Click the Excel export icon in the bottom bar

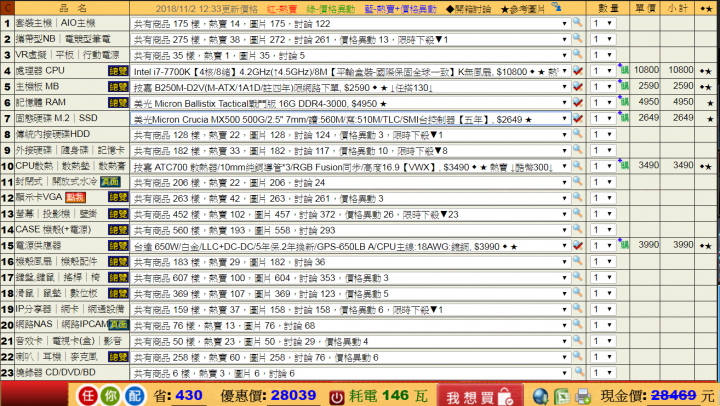pyautogui.click(x=562, y=396)
